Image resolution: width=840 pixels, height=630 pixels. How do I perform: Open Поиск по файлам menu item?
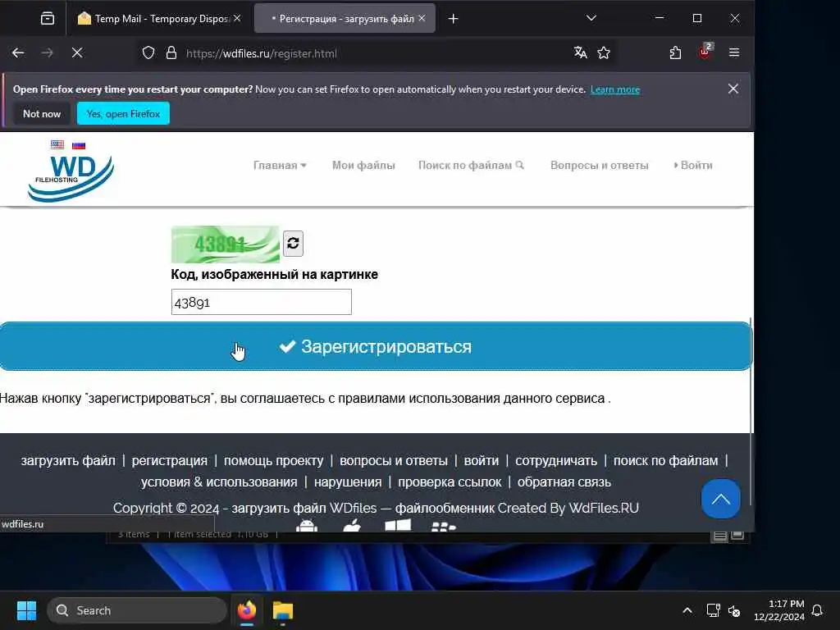(471, 166)
